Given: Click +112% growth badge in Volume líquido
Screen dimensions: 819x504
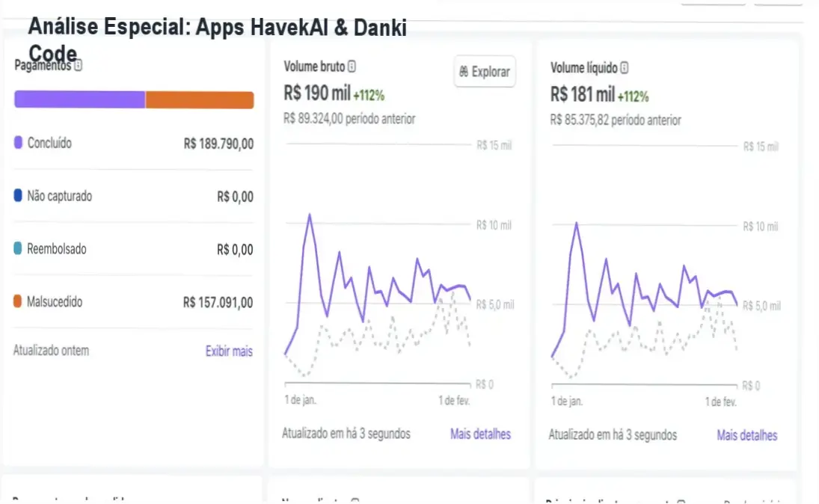Looking at the screenshot, I should coord(633,96).
